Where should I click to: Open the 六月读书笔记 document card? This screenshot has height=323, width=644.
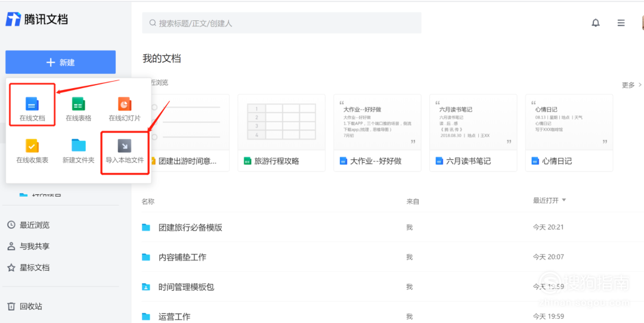[x=473, y=132]
